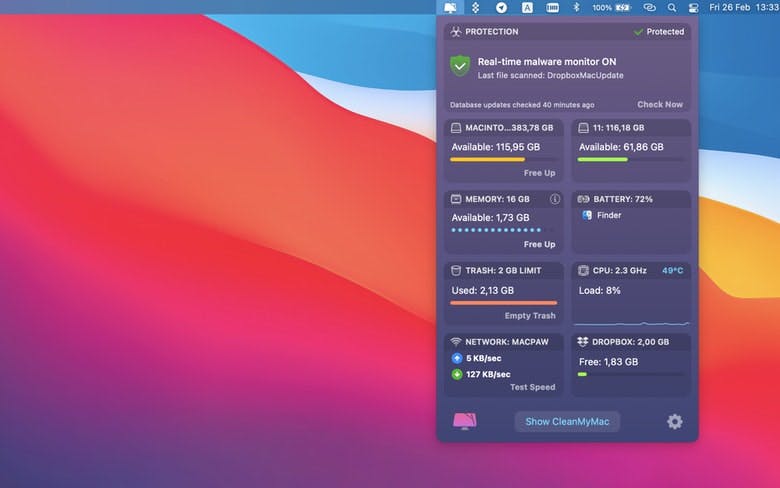Image resolution: width=780 pixels, height=488 pixels.
Task: Open the Bluetooth menu bar icon
Action: pos(576,7)
